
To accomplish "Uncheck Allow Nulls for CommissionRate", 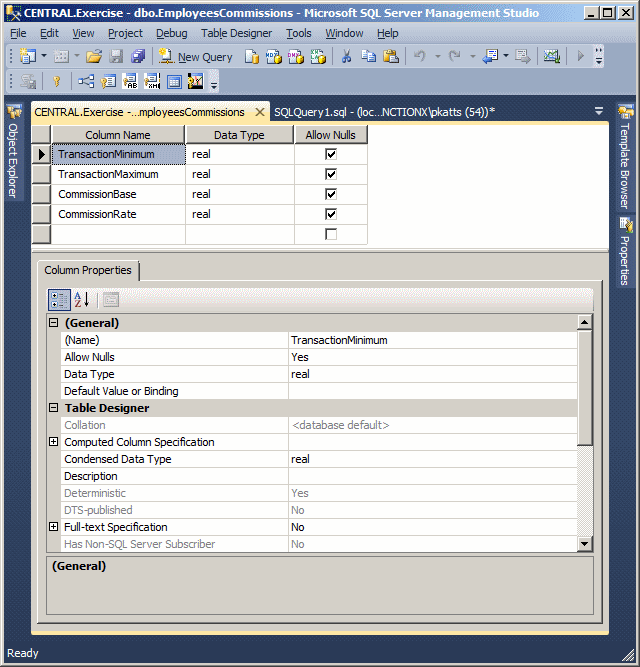I will point(331,214).
